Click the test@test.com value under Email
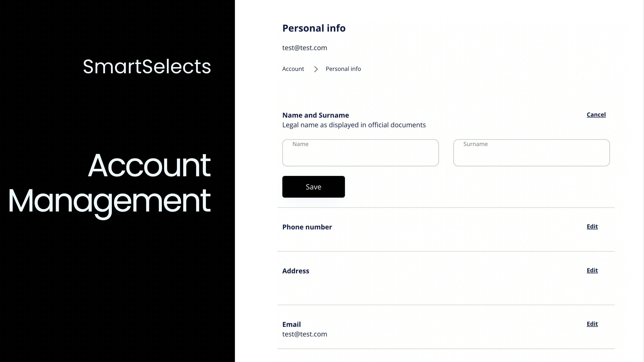Image resolution: width=644 pixels, height=362 pixels. (x=304, y=334)
